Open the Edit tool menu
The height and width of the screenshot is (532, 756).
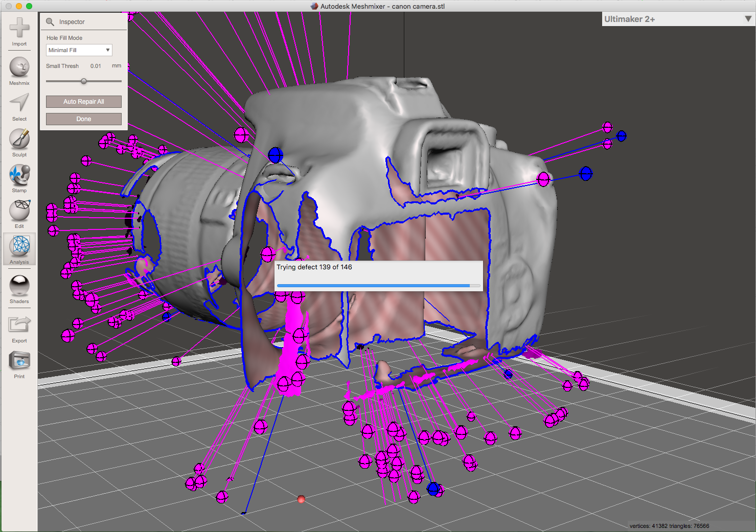[19, 214]
